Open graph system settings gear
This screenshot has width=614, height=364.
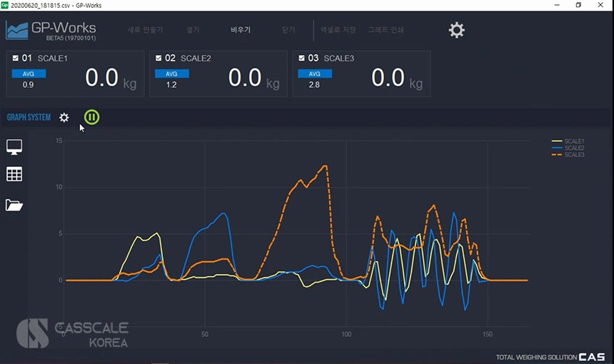coord(64,117)
